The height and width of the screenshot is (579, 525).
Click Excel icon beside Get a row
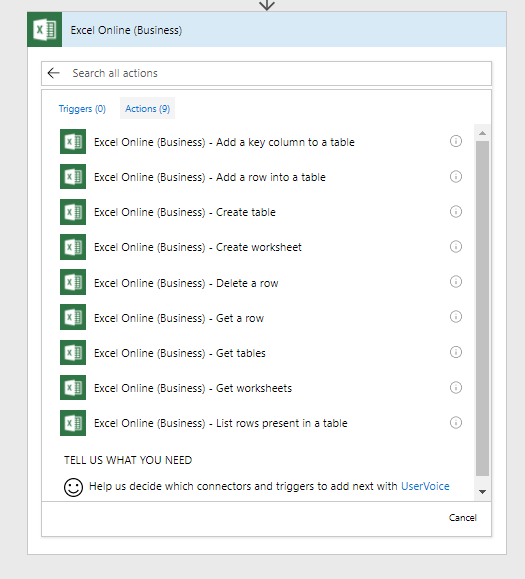(x=73, y=317)
